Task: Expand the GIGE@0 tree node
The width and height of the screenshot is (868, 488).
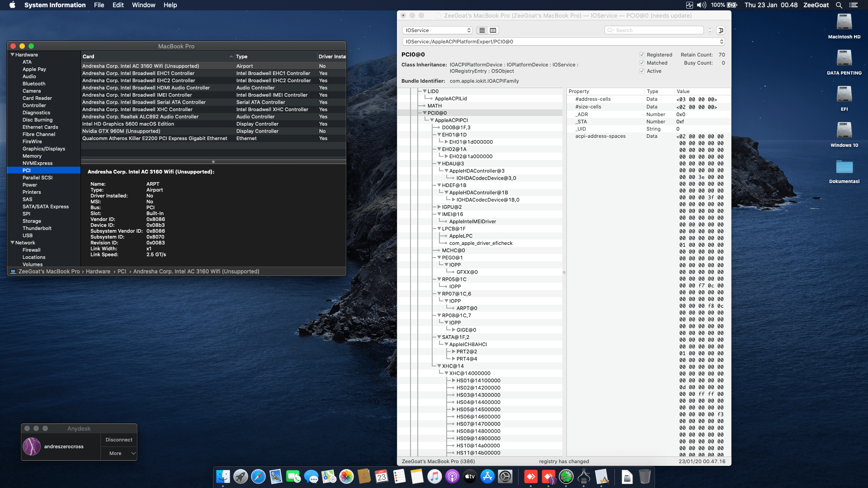Action: [453, 330]
